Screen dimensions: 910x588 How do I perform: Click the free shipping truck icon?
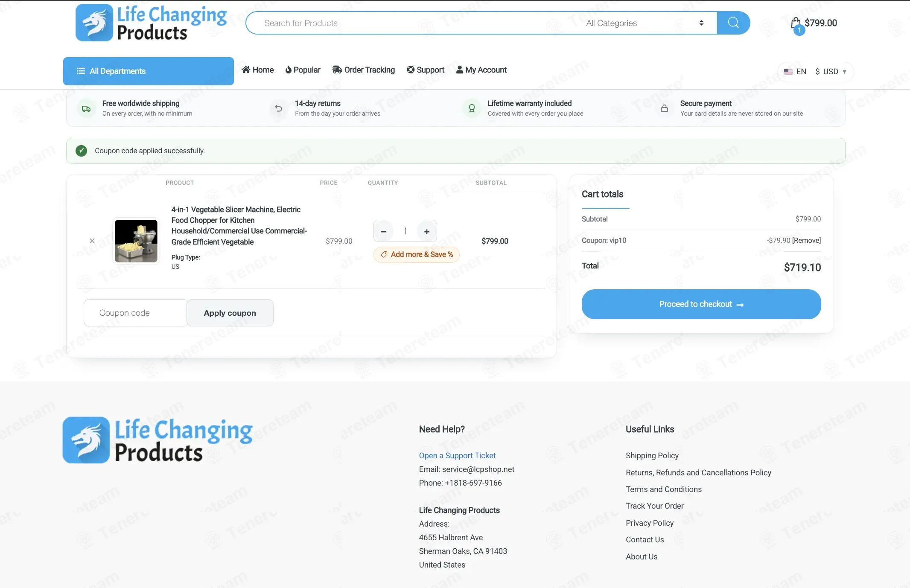coord(86,108)
